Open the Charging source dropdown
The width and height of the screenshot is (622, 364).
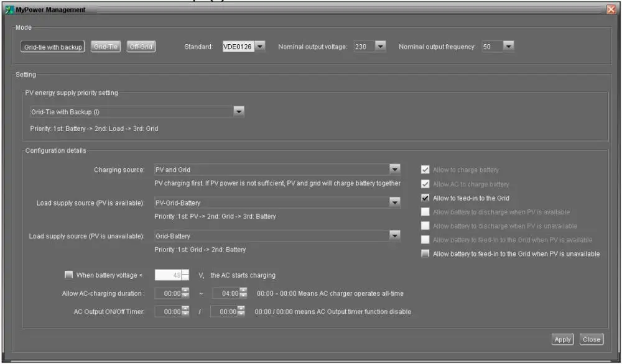tap(394, 170)
